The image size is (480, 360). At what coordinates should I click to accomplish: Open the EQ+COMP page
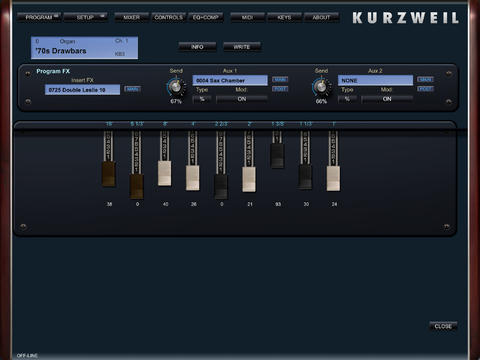click(x=205, y=17)
